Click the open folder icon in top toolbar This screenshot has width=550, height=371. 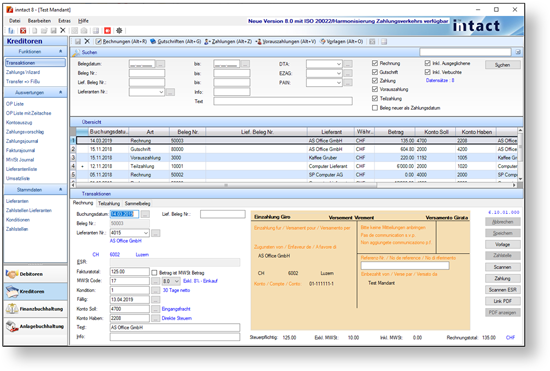tap(44, 31)
